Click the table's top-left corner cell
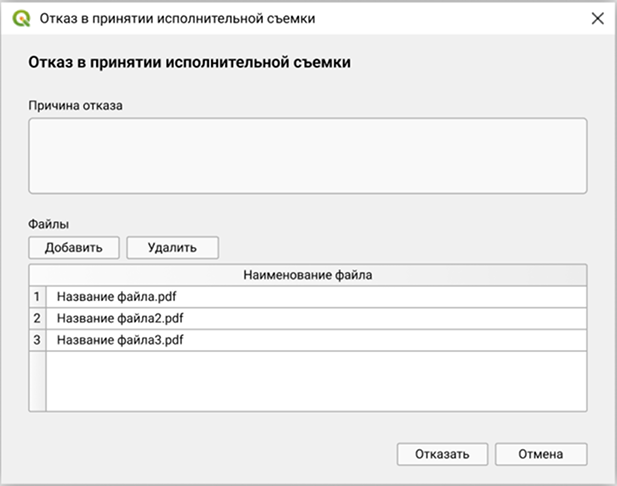The image size is (617, 486). click(x=38, y=274)
